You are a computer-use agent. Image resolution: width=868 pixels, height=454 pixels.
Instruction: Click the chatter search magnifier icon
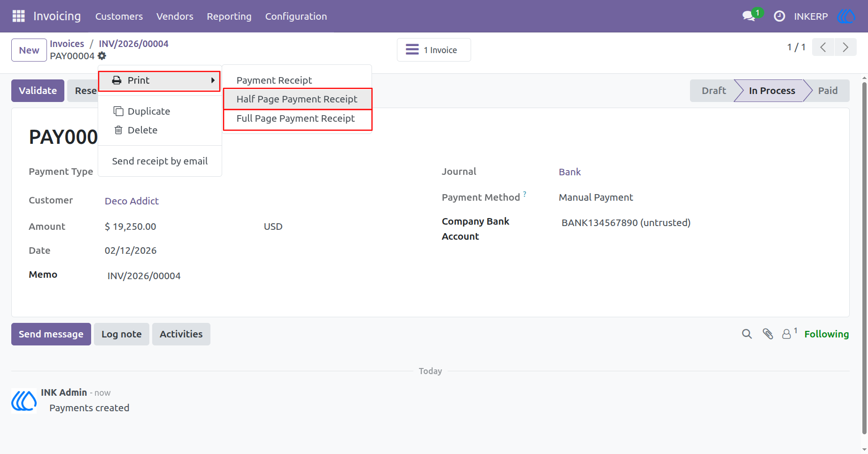[x=747, y=334]
